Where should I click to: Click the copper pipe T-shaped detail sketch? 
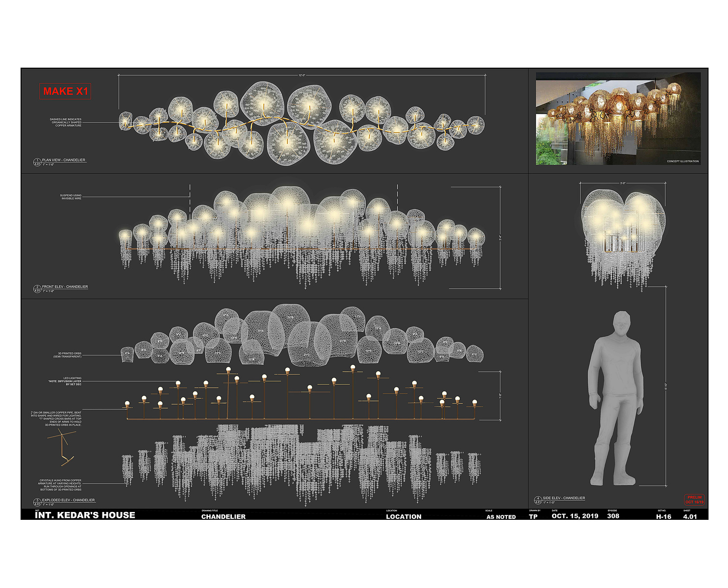(63, 447)
